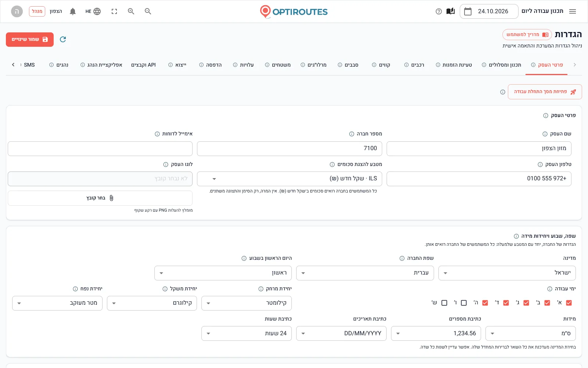Click פתיחת מסך התחלת עבודה button
588x368 pixels.
[545, 92]
